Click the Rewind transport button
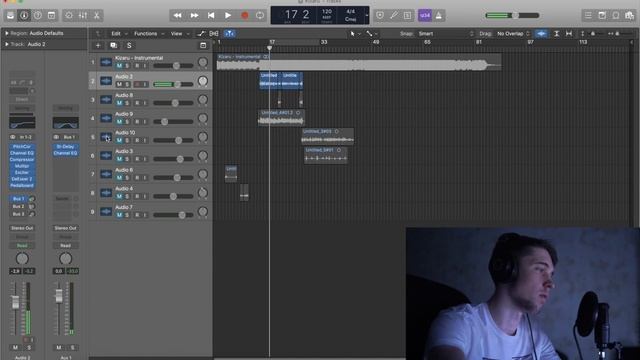 click(x=178, y=16)
